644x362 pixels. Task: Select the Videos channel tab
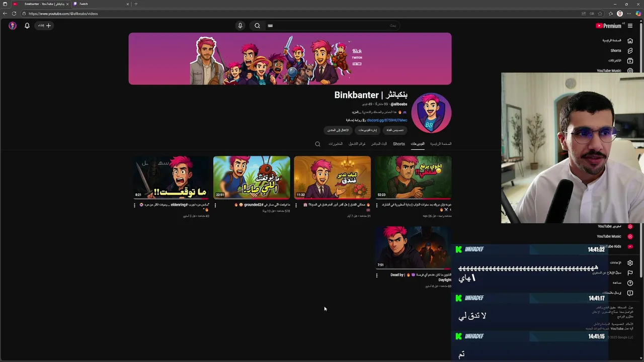[418, 144]
